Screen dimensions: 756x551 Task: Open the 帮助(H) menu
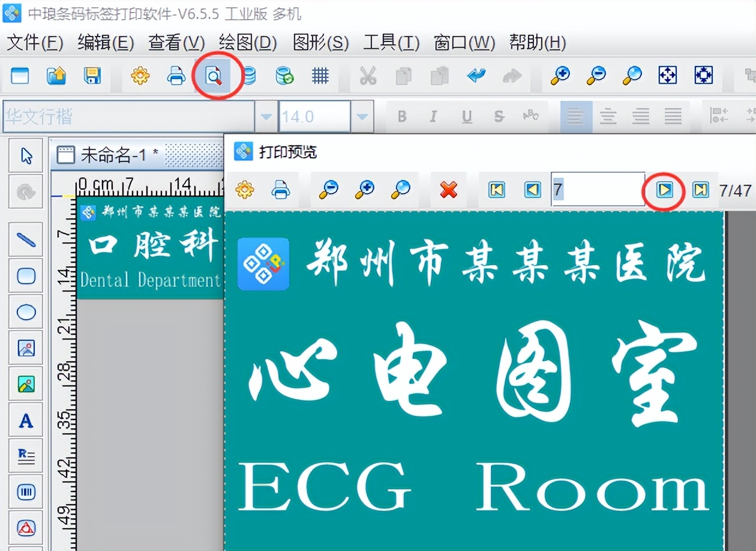point(538,43)
